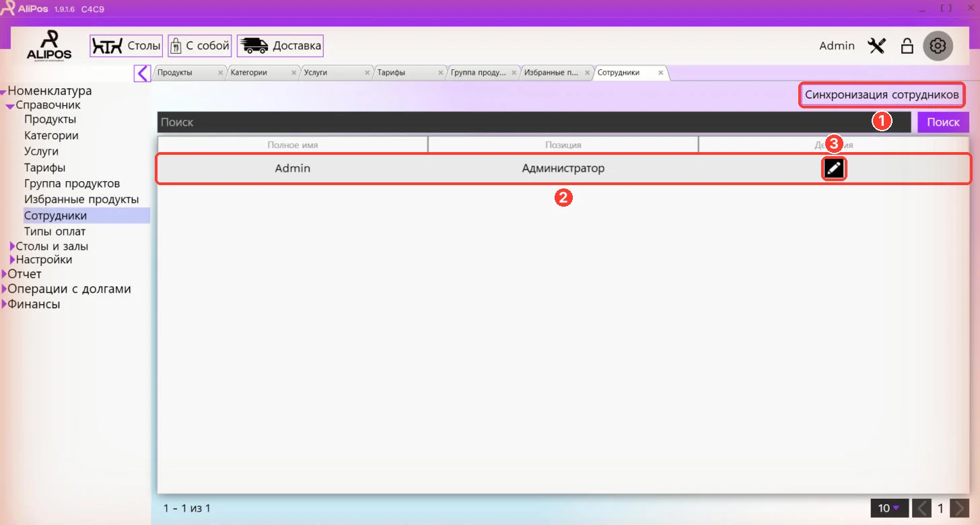Screen dimensions: 980x525
Task: Click the ALIPOS logo
Action: click(49, 45)
